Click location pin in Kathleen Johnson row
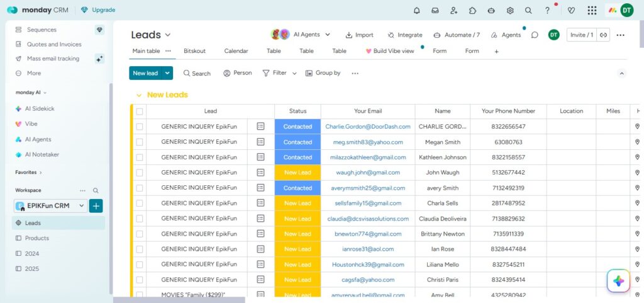 [638, 157]
